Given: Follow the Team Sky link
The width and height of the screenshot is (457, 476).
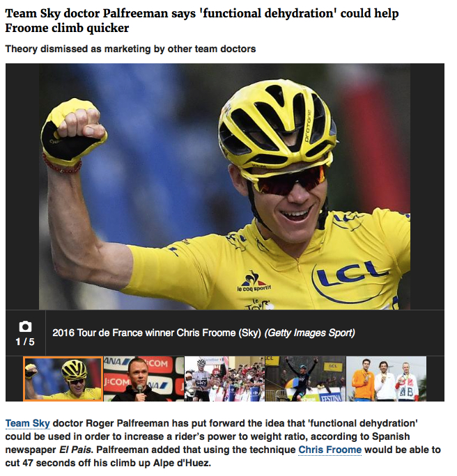Looking at the screenshot, I should [x=28, y=423].
